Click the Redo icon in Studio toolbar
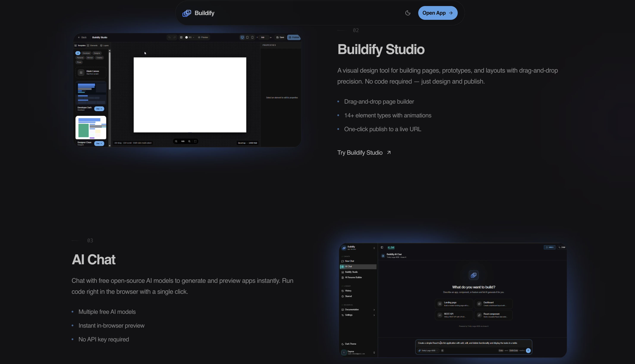 point(175,37)
